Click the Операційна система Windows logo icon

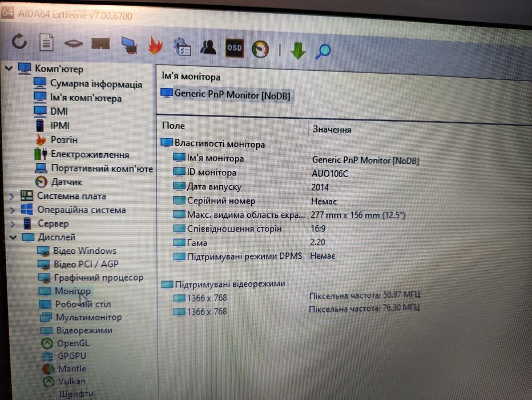27,209
